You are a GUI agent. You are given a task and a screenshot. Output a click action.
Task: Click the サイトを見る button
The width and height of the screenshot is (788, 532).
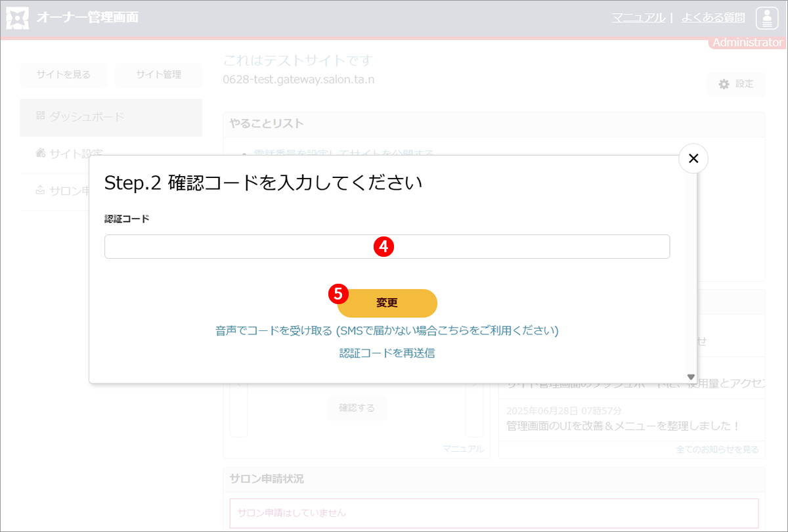coord(64,74)
